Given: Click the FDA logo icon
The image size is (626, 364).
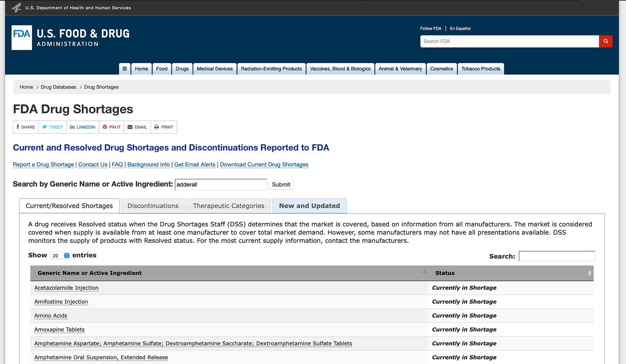Looking at the screenshot, I should tap(22, 38).
